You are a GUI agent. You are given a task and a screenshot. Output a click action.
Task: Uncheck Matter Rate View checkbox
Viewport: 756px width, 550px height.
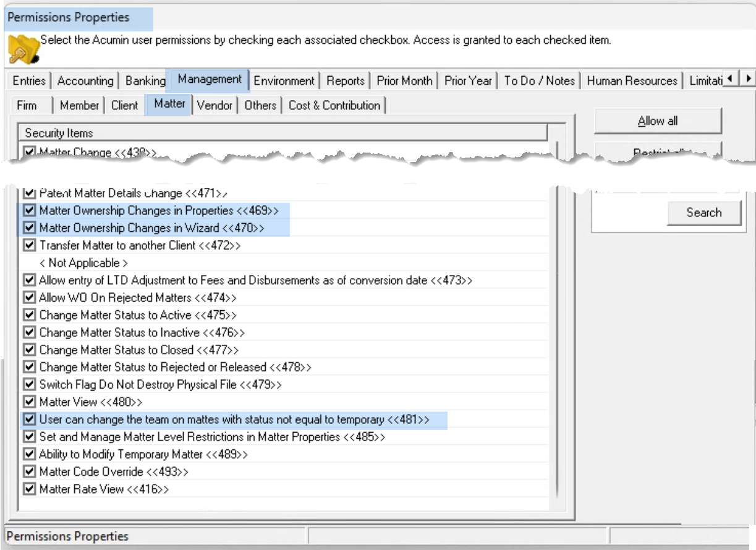29,489
